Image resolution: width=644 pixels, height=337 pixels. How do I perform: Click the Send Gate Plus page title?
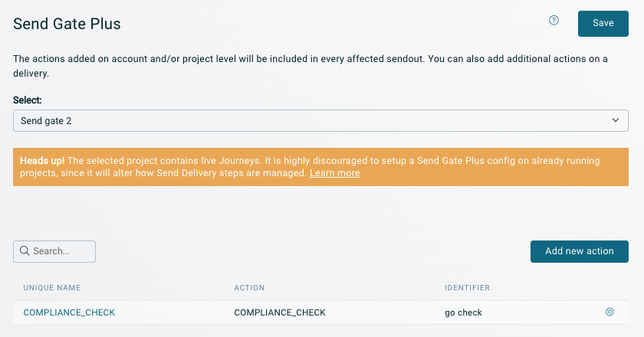click(x=67, y=24)
